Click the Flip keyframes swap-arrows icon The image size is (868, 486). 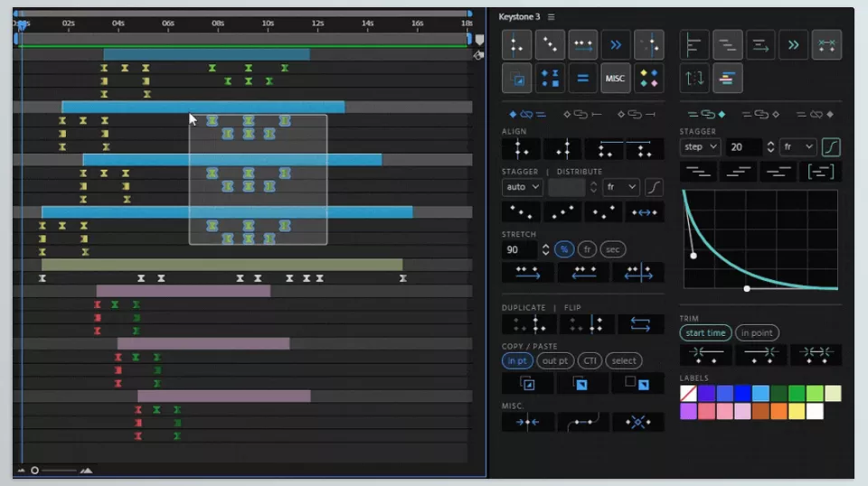(x=640, y=324)
